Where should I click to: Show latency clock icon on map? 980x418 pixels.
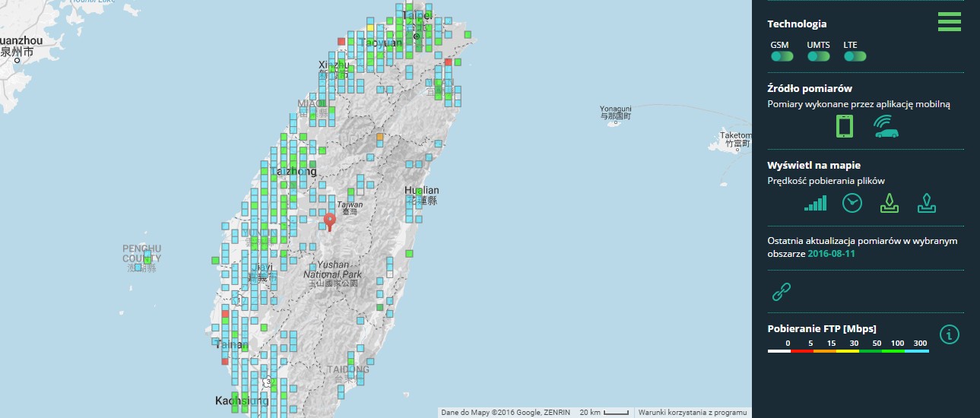coord(853,203)
